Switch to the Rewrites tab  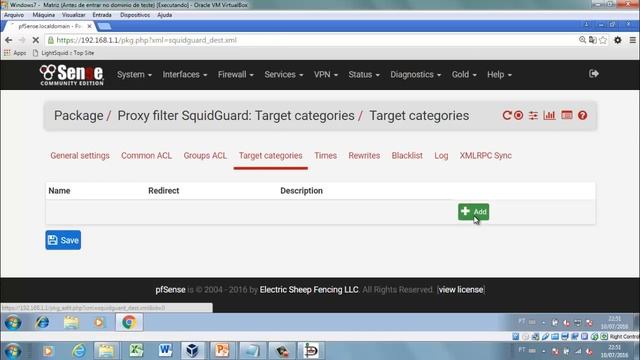pos(364,156)
